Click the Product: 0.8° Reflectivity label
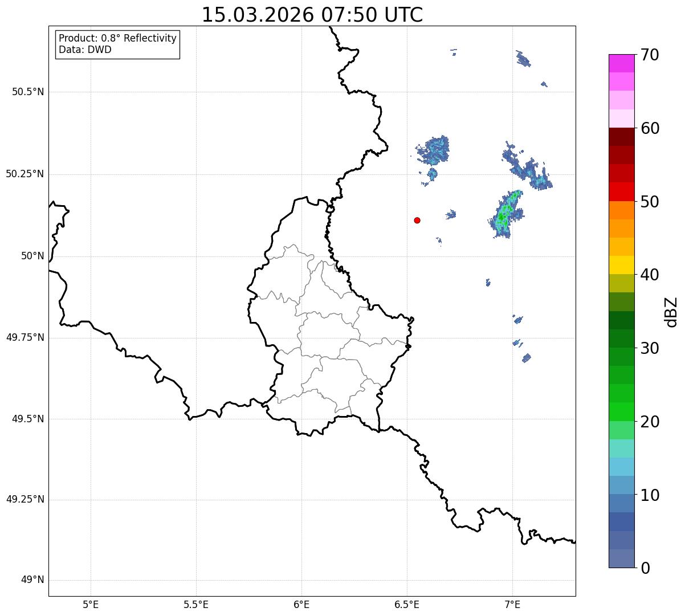Screen dimensions: 685x616 (x=118, y=38)
